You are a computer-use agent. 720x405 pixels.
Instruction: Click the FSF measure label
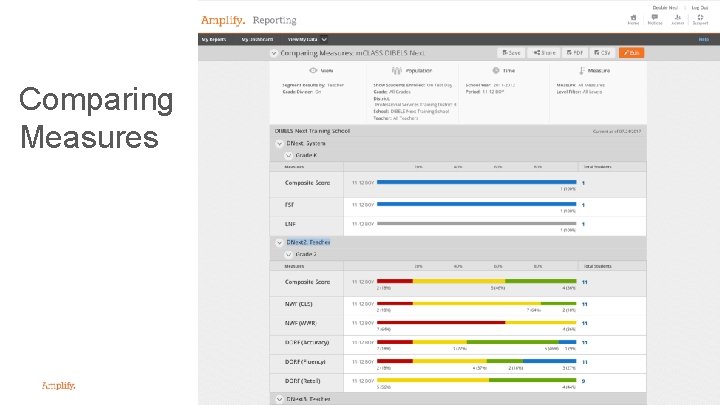coord(289,205)
